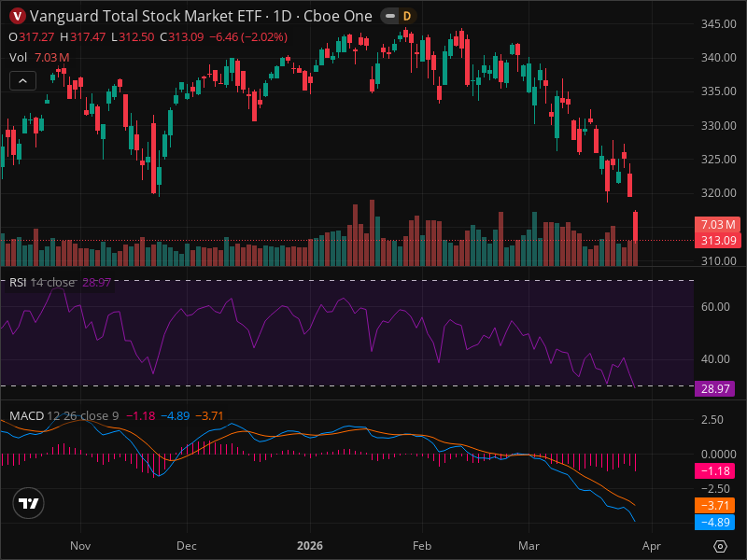Viewport: 747px width, 560px height.
Task: Click the -3.71 value in MACD legend
Action: pos(209,415)
